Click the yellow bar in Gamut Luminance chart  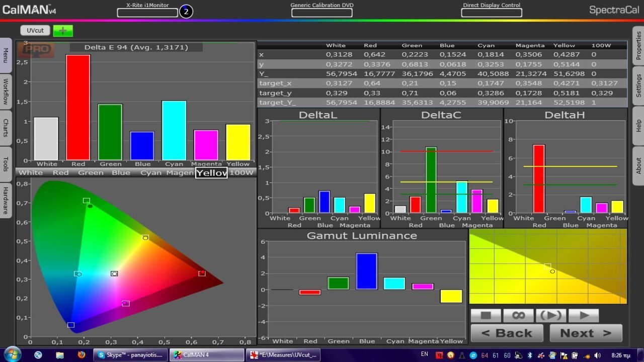point(451,296)
